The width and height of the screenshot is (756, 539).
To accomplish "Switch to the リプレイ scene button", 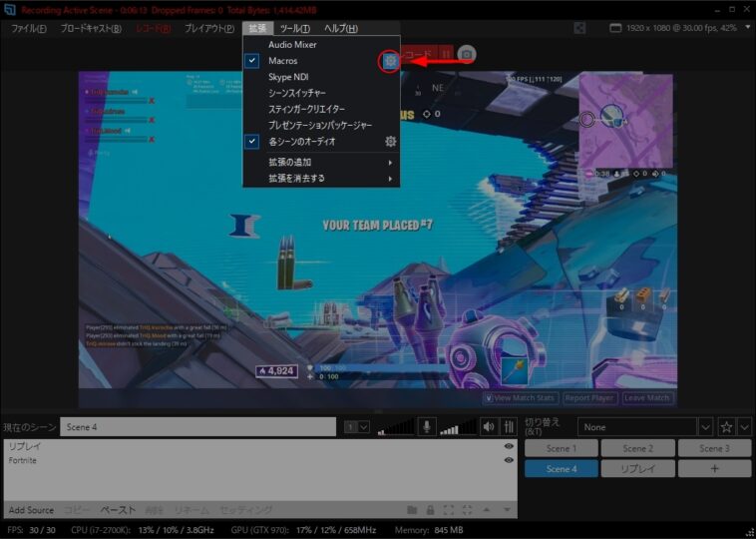I will (x=637, y=468).
